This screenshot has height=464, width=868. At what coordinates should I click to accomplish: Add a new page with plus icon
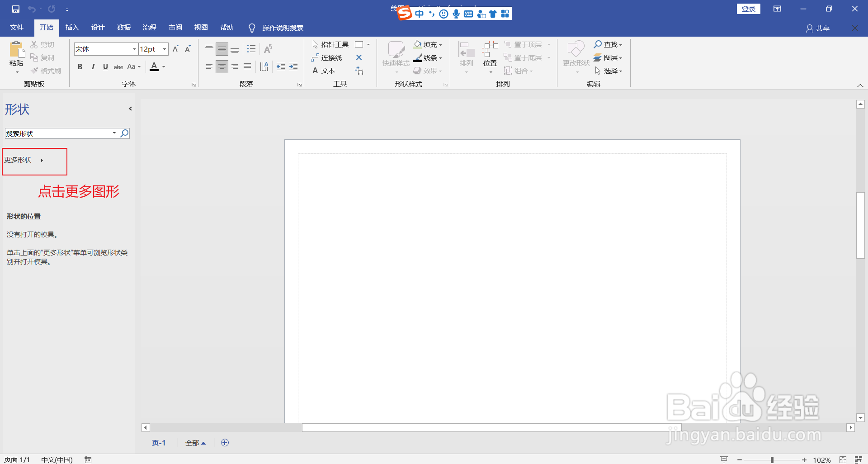click(x=225, y=443)
